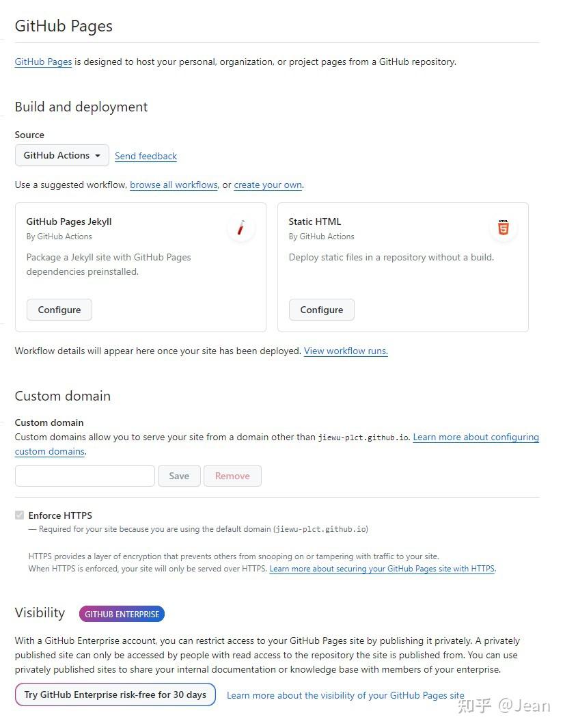Click the HTML5 shield icon on Static HTML card
This screenshot has width=565, height=728.
click(504, 228)
